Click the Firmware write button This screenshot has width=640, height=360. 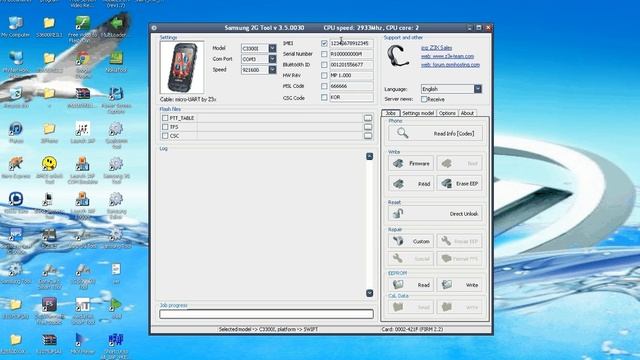(x=411, y=163)
